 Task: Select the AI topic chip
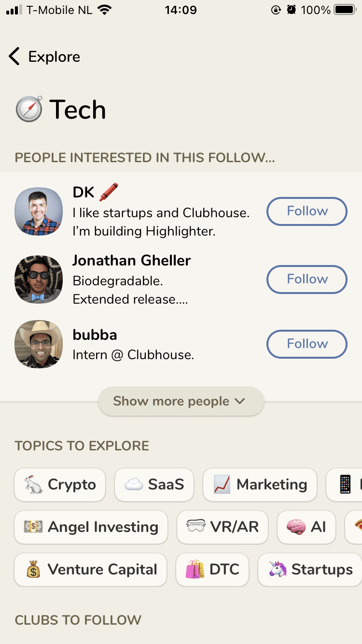click(306, 527)
